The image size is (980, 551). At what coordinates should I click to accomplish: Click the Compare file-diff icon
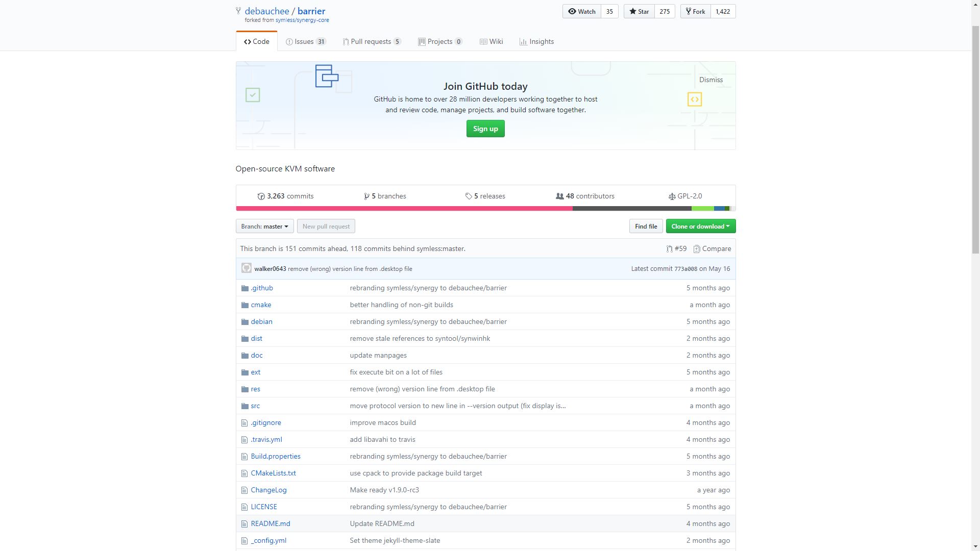(697, 249)
